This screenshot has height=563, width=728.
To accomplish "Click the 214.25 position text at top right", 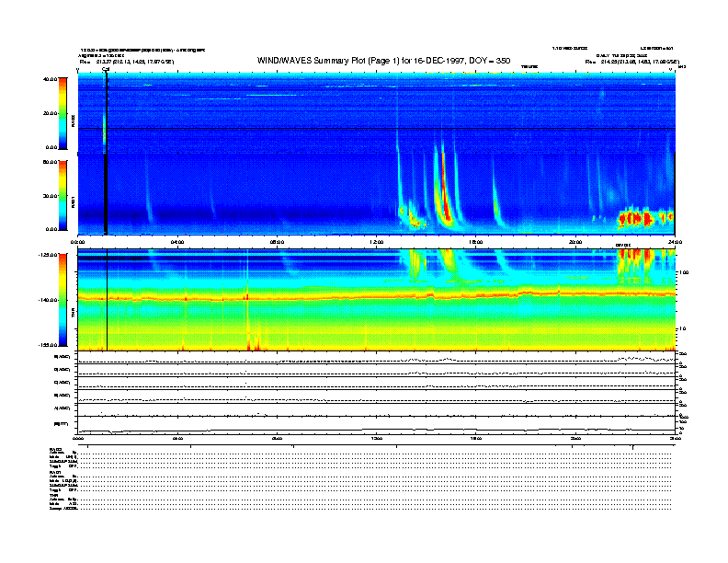I will [632, 62].
